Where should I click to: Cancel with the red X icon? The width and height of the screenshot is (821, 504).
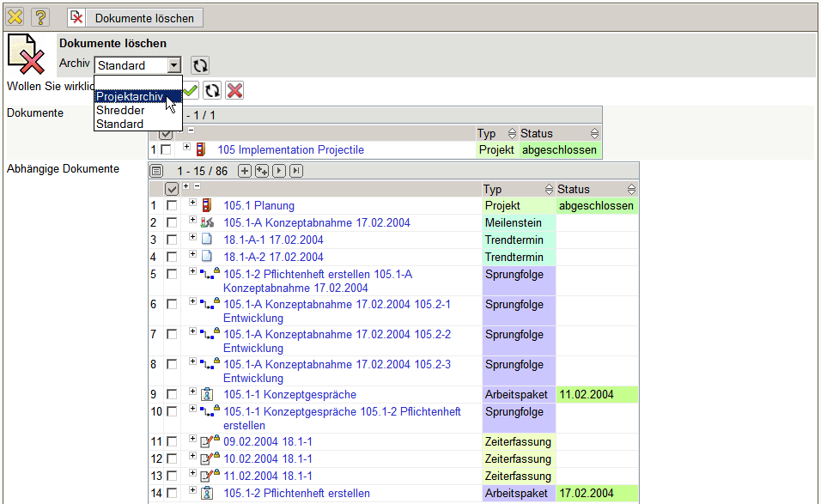pyautogui.click(x=234, y=90)
